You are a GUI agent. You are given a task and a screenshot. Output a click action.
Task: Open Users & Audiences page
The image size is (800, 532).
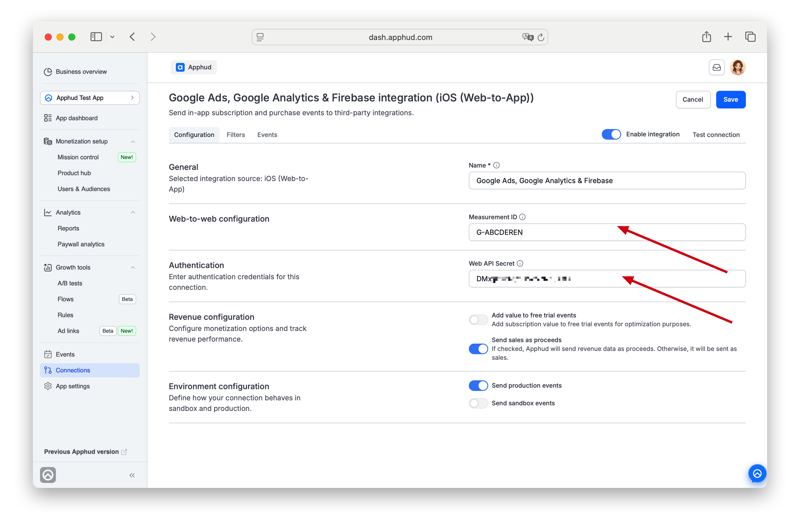pos(84,189)
